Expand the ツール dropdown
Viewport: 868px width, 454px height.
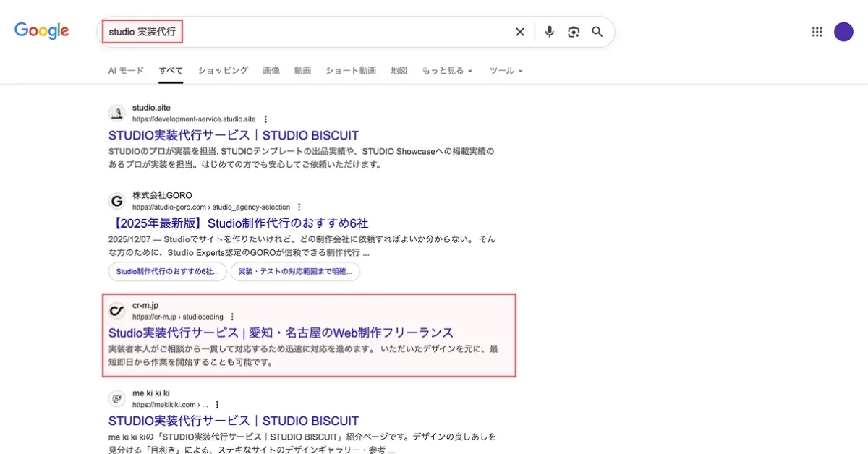click(x=506, y=71)
